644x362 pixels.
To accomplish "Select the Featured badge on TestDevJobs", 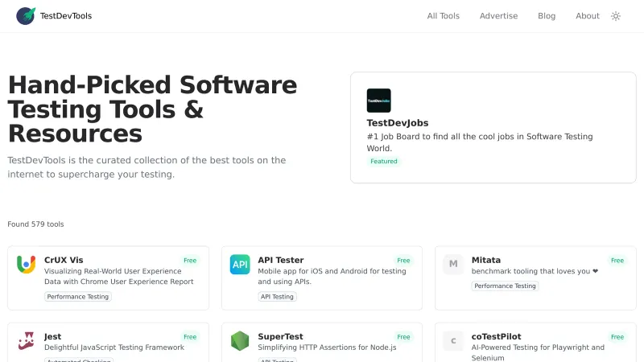I will [x=384, y=161].
